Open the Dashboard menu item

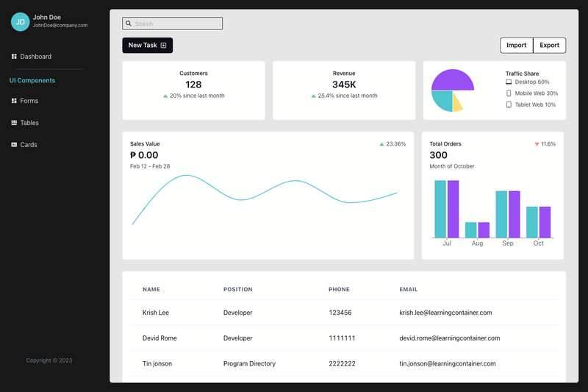tap(32, 57)
